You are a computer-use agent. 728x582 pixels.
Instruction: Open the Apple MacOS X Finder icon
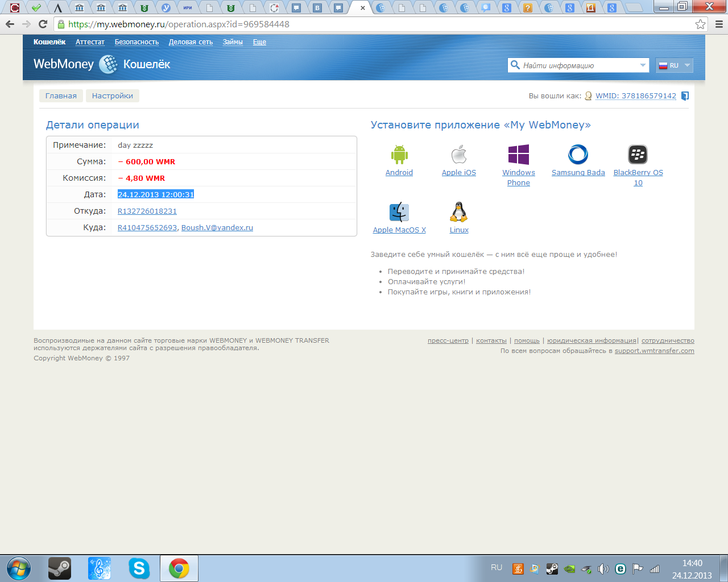pos(399,212)
